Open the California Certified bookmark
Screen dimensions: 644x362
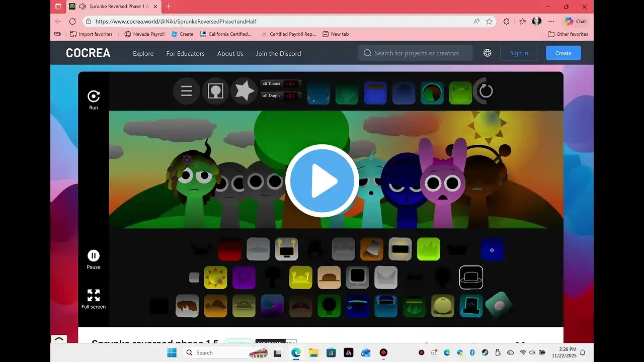[x=225, y=34]
